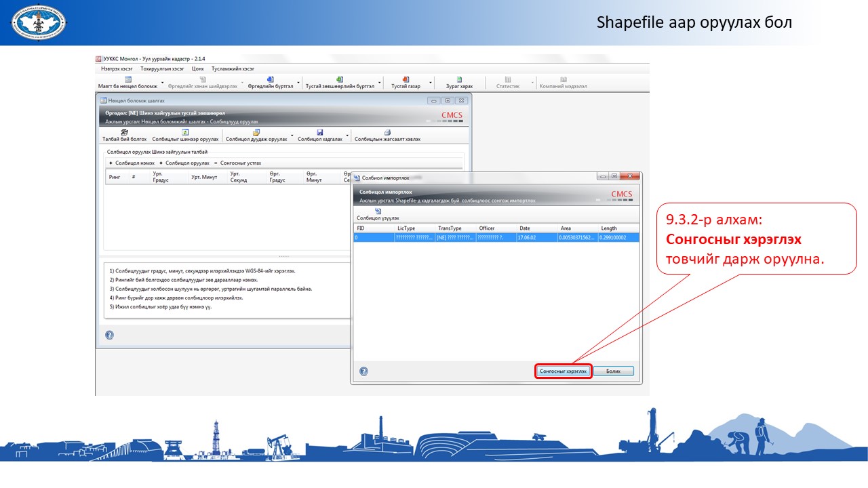Click the Талбай бий болгох toolbar icon
The image size is (868, 488).
124,132
